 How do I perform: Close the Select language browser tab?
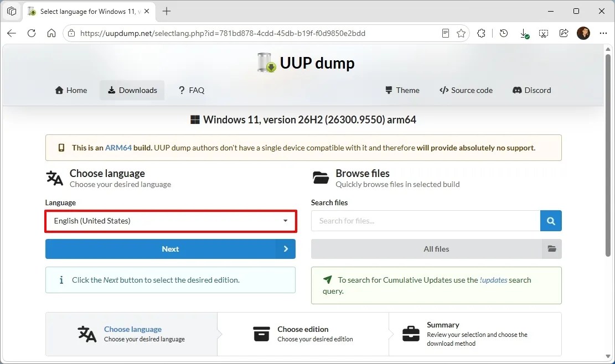pyautogui.click(x=147, y=12)
